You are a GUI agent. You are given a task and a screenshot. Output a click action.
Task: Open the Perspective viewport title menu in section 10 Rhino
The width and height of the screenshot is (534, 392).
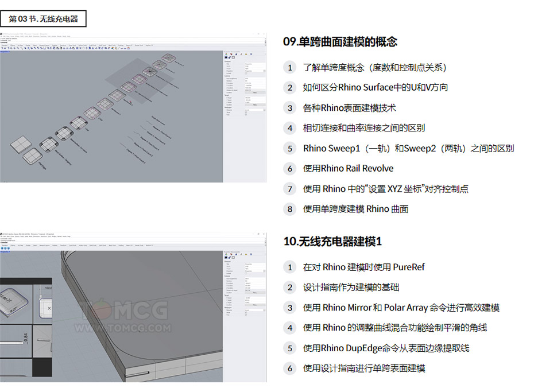(5, 252)
